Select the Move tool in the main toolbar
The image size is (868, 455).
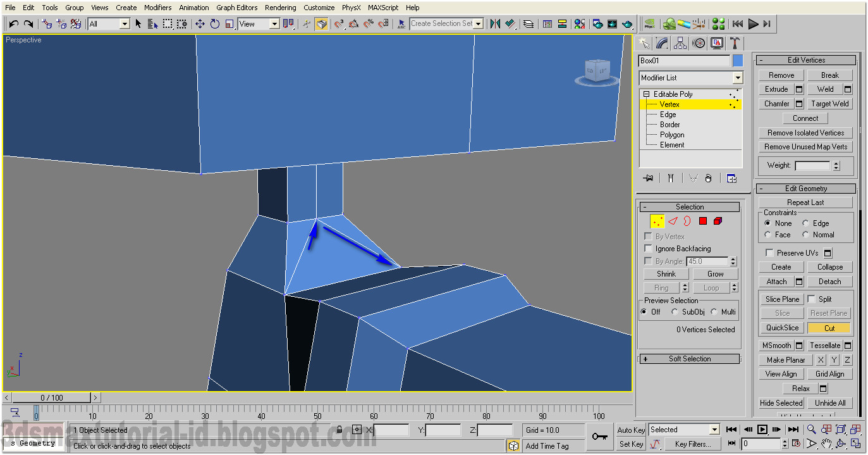click(200, 23)
